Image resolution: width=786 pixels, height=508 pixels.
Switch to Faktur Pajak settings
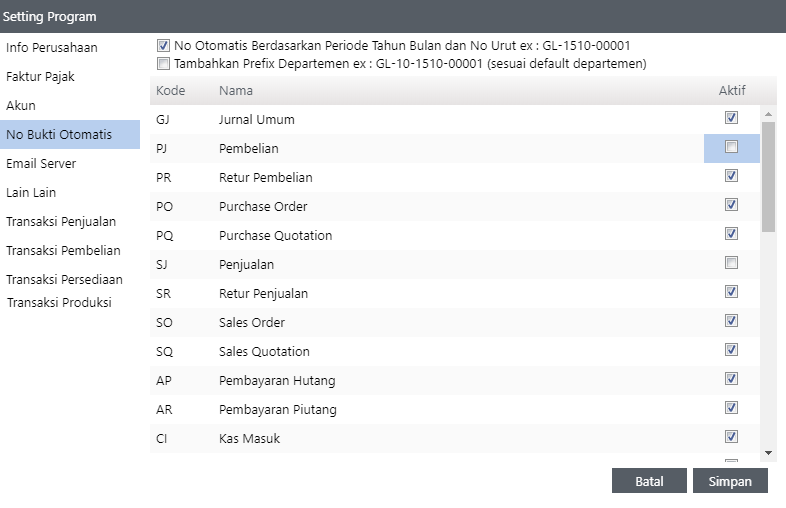point(41,76)
